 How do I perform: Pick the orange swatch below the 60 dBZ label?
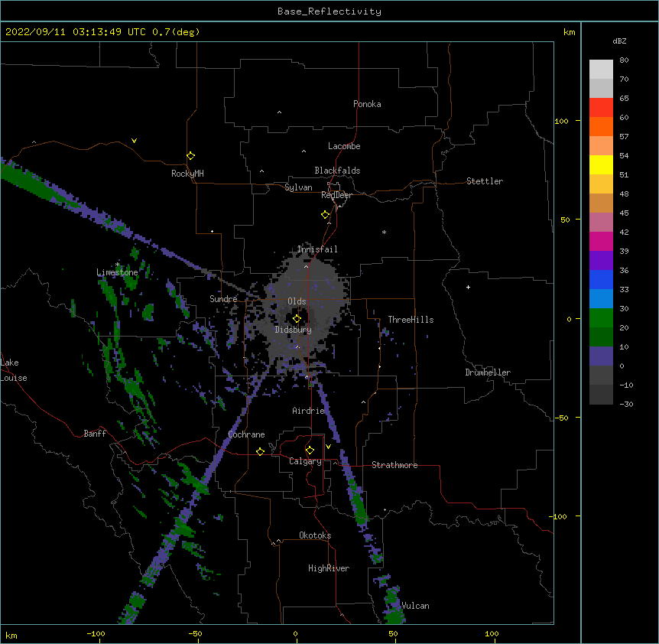601,126
